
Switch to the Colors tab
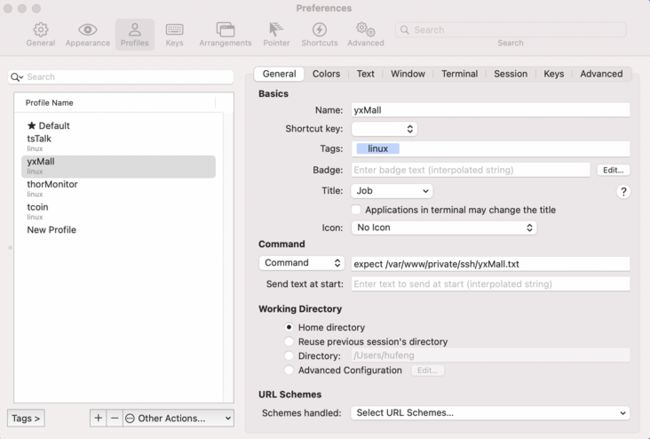click(x=326, y=74)
